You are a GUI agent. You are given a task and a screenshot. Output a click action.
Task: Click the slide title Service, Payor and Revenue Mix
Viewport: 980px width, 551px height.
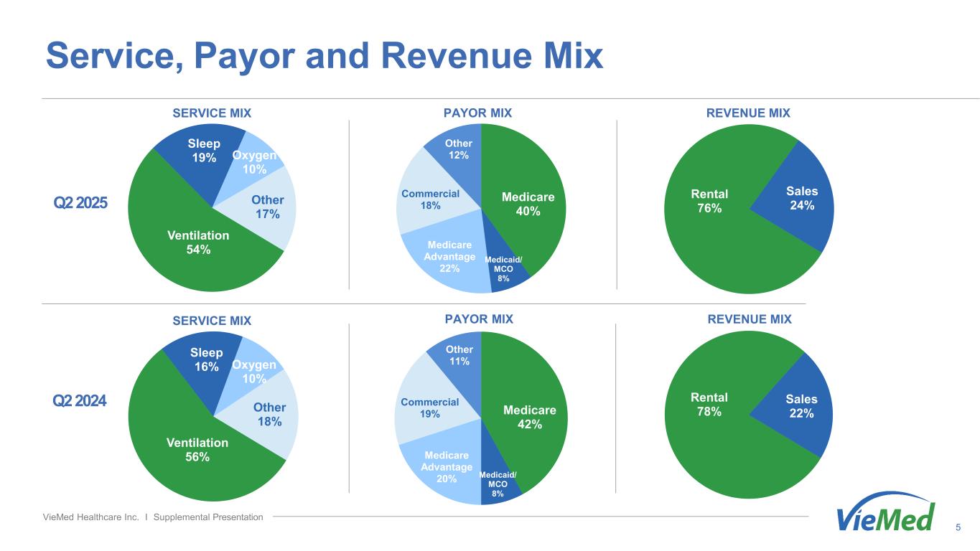pyautogui.click(x=325, y=55)
